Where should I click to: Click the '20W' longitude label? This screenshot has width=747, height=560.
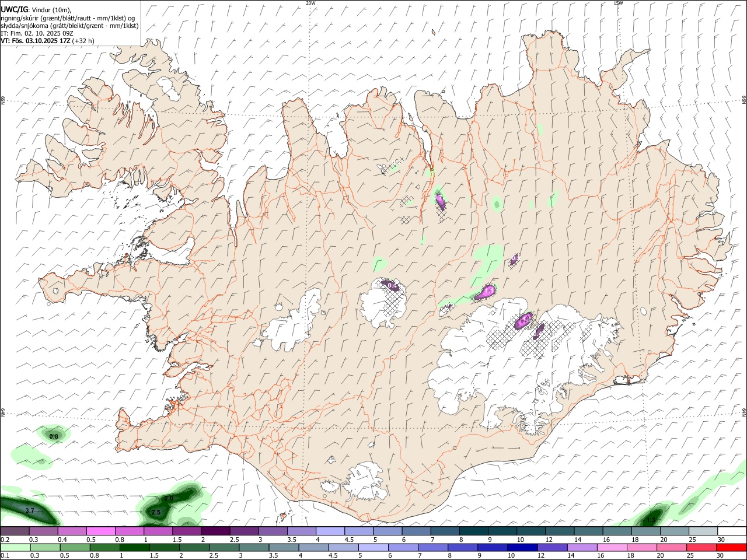[x=310, y=3]
